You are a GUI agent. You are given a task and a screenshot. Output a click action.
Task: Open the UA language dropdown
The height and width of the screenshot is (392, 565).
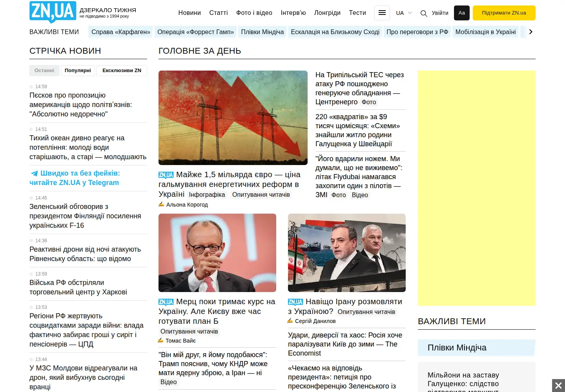point(404,13)
